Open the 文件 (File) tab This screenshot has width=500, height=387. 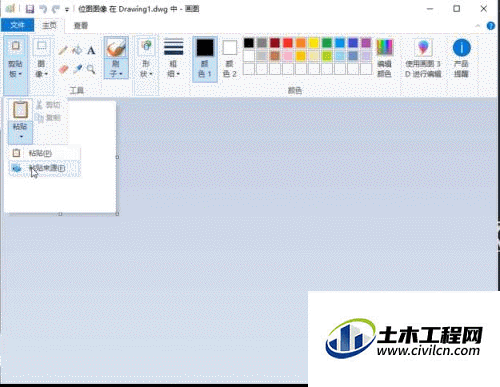(x=17, y=25)
